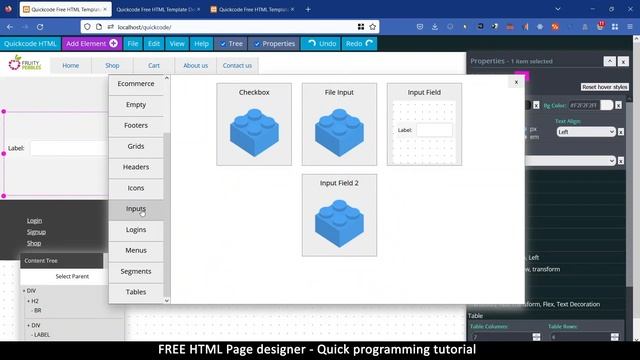Select the Empty category
The height and width of the screenshot is (360, 640).
136,105
